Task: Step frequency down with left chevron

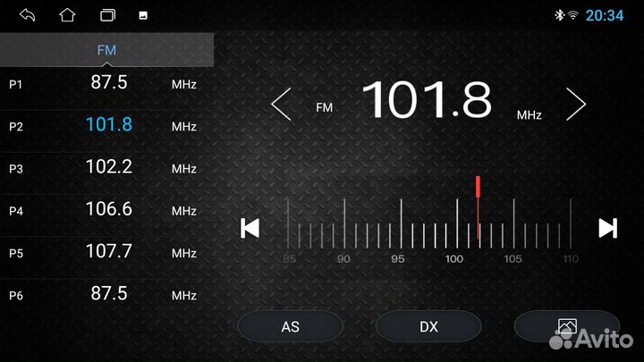Action: pos(281,105)
